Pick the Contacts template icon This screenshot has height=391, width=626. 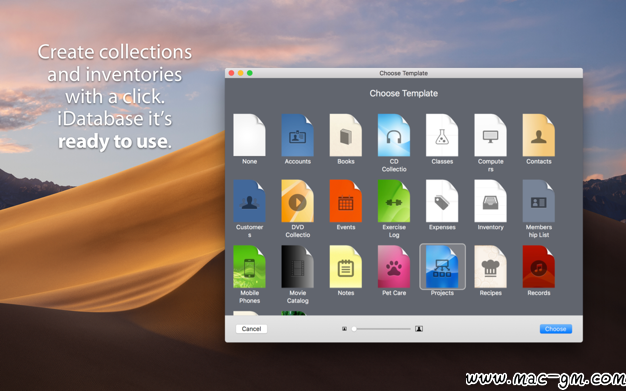click(x=539, y=135)
